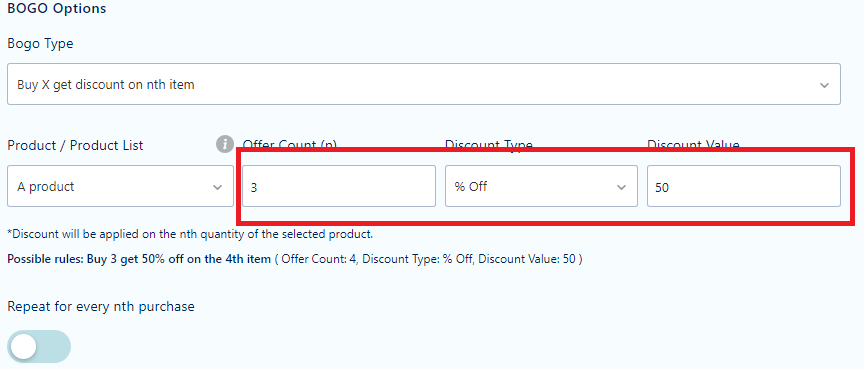
Task: Click the 'Discount Type' column label
Action: point(489,145)
